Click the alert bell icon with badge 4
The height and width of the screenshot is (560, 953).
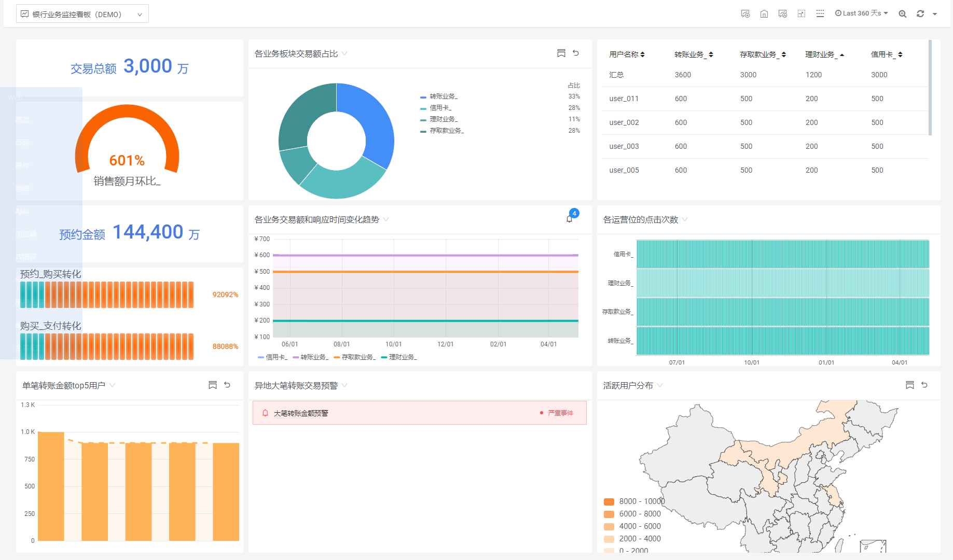click(x=570, y=219)
